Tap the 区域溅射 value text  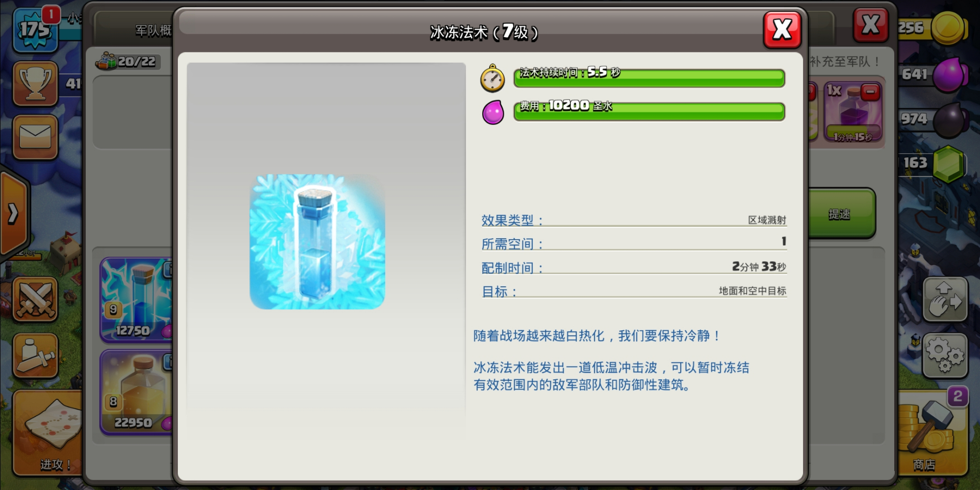pyautogui.click(x=767, y=220)
